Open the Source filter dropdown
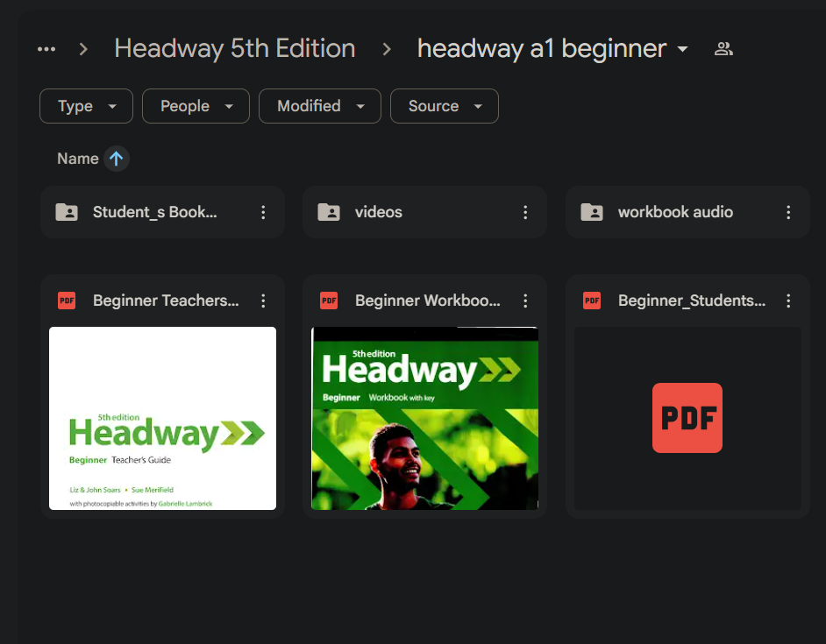 click(x=444, y=106)
